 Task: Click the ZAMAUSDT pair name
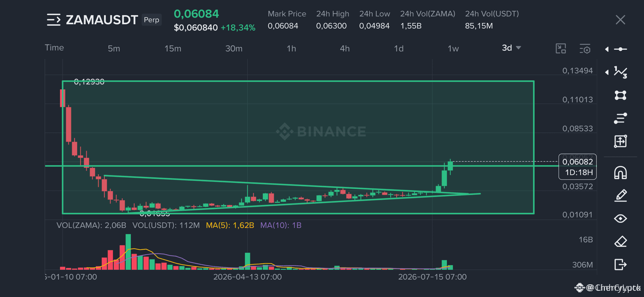pos(102,20)
